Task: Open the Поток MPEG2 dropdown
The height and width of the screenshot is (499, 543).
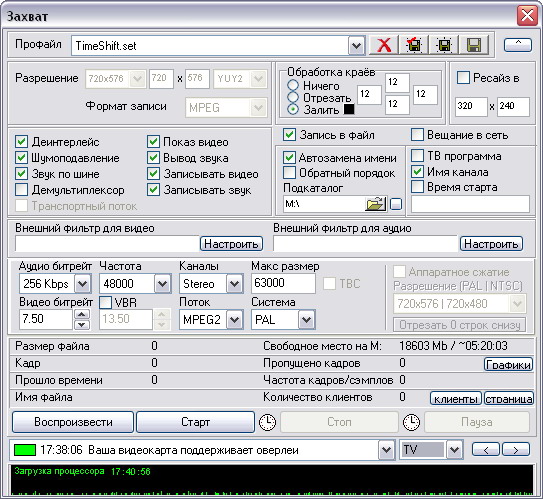Action: [234, 320]
